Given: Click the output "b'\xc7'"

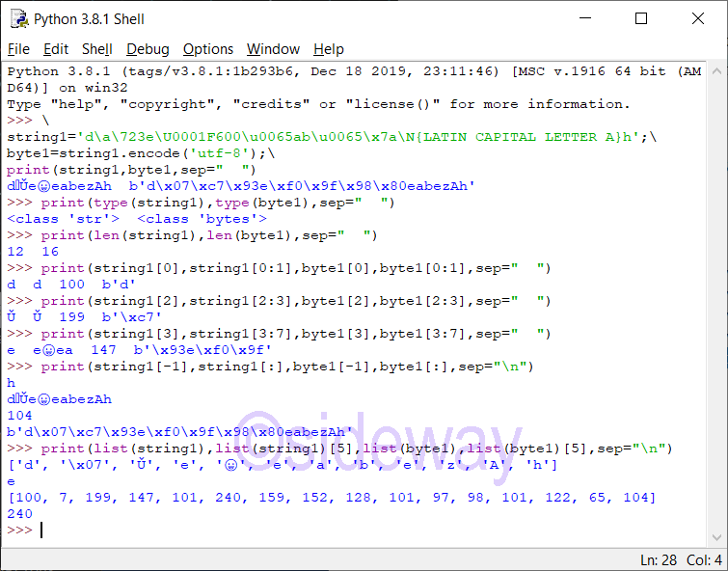Looking at the screenshot, I should (132, 317).
